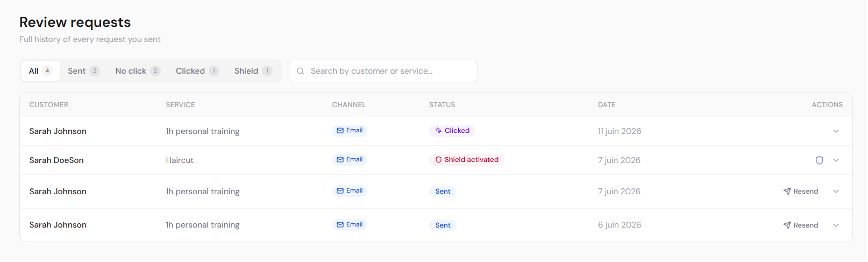Click the Email badge in the Clicked row

pos(350,130)
